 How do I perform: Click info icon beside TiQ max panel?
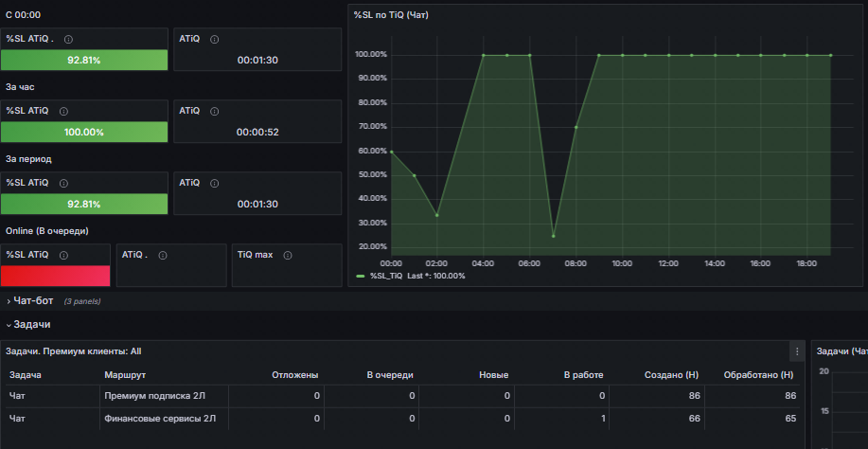[288, 255]
